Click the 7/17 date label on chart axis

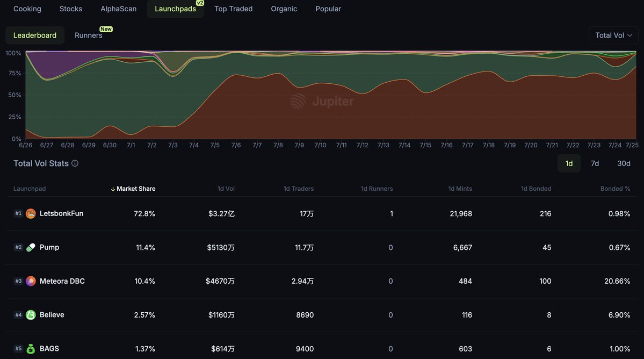click(467, 146)
